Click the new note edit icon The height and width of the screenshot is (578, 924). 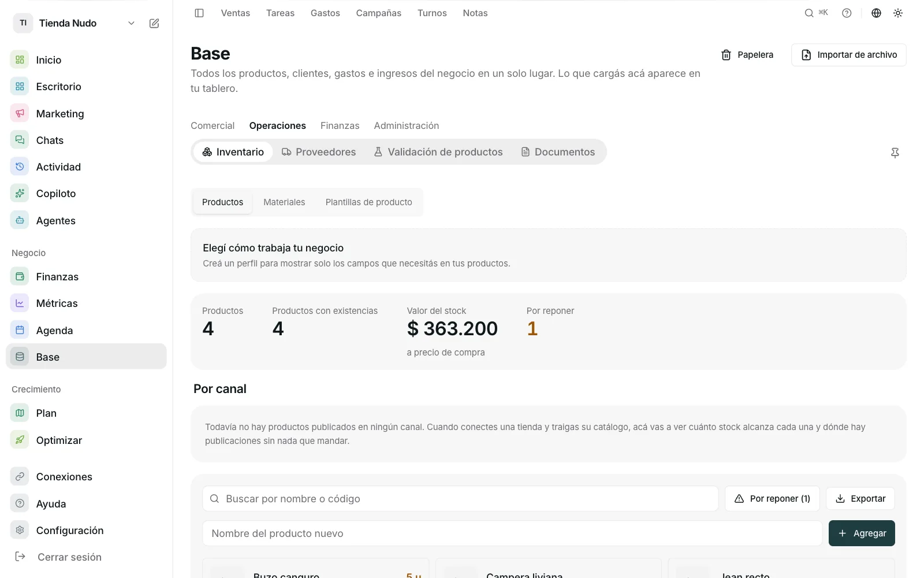tap(154, 23)
